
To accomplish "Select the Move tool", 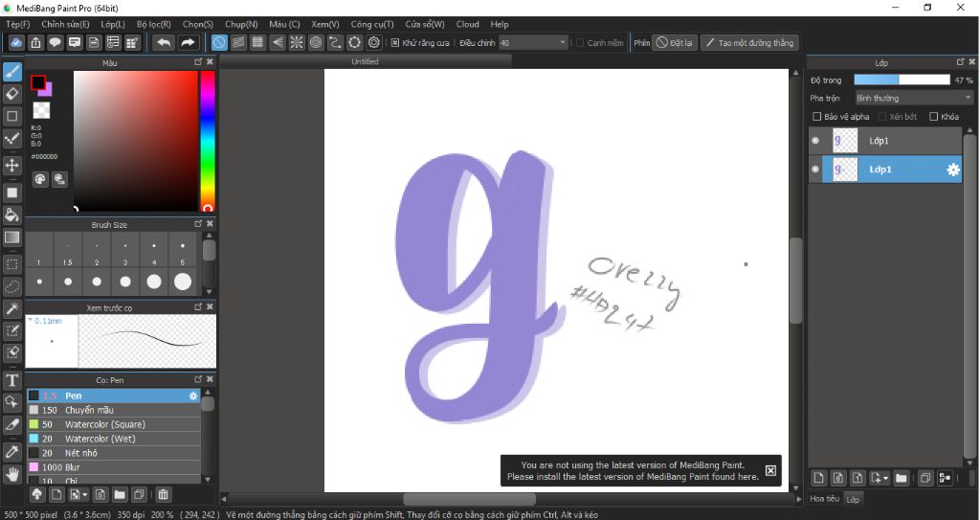I will 12,166.
